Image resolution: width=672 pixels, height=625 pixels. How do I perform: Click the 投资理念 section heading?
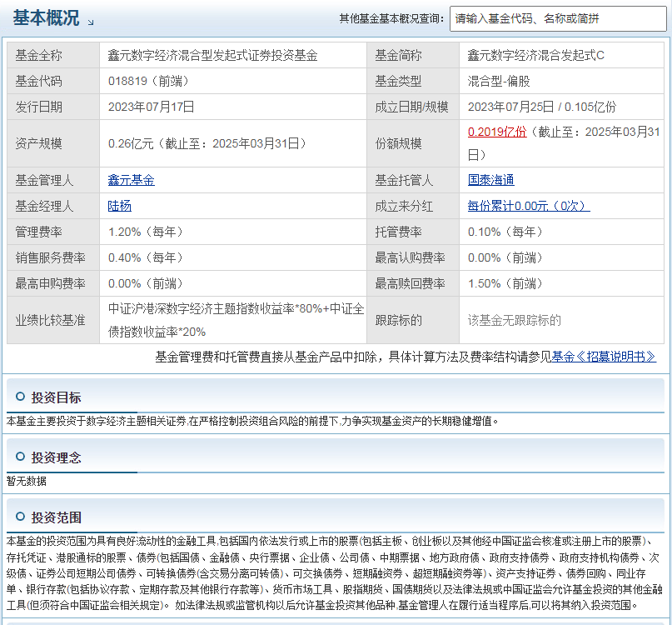[x=56, y=457]
